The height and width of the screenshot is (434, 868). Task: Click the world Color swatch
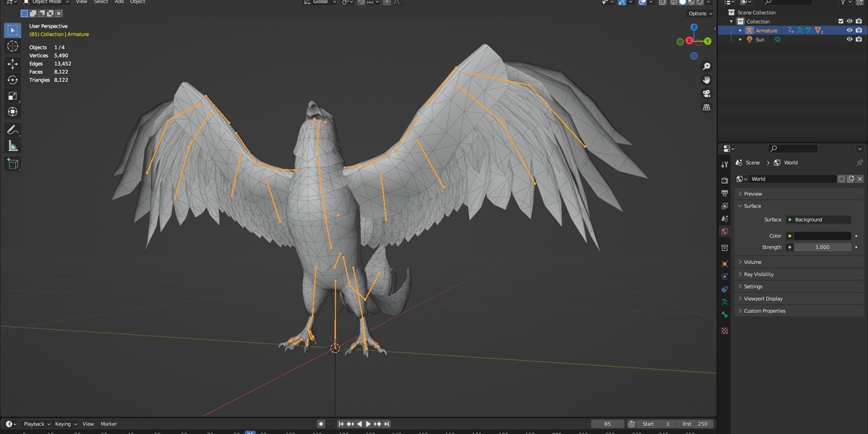tap(822, 236)
